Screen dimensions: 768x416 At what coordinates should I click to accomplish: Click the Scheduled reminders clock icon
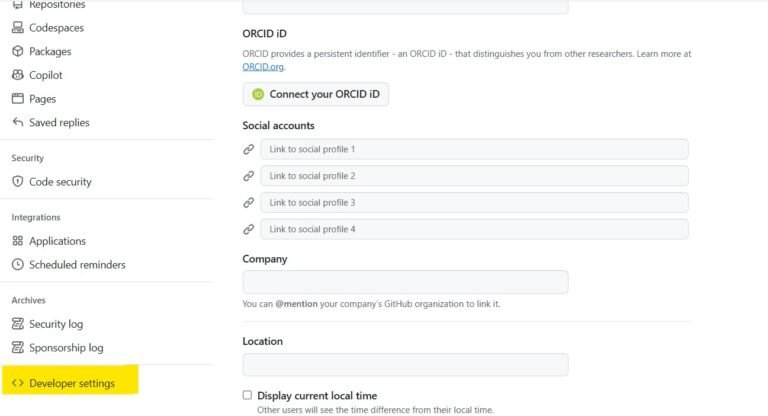pos(18,265)
